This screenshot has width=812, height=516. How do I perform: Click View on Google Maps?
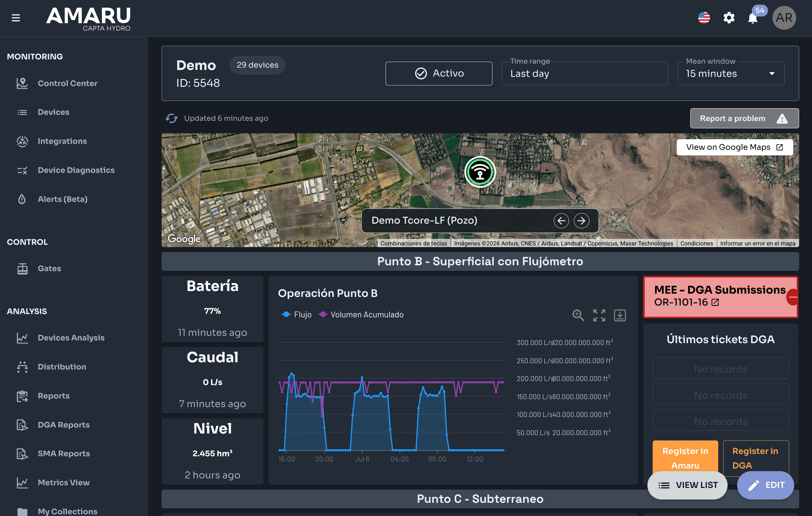coord(734,147)
